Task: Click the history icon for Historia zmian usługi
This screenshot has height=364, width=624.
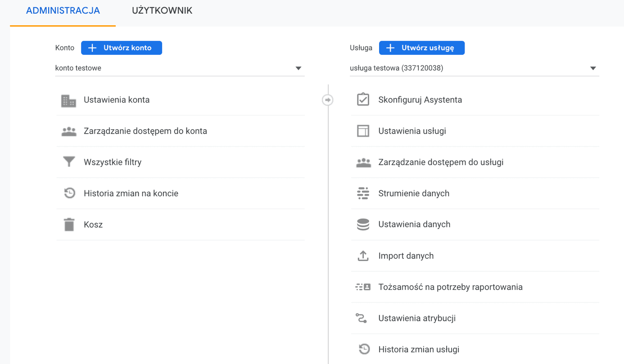Action: tap(364, 349)
